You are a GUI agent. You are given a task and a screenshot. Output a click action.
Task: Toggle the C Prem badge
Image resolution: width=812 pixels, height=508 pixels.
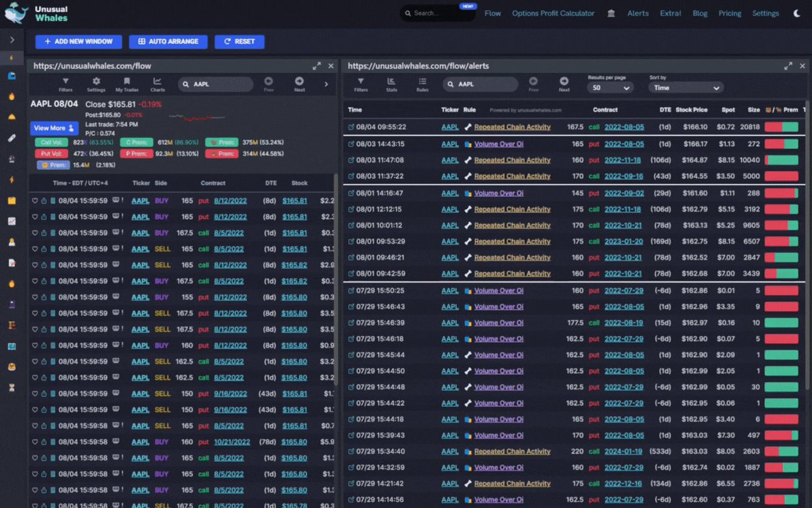pos(136,142)
